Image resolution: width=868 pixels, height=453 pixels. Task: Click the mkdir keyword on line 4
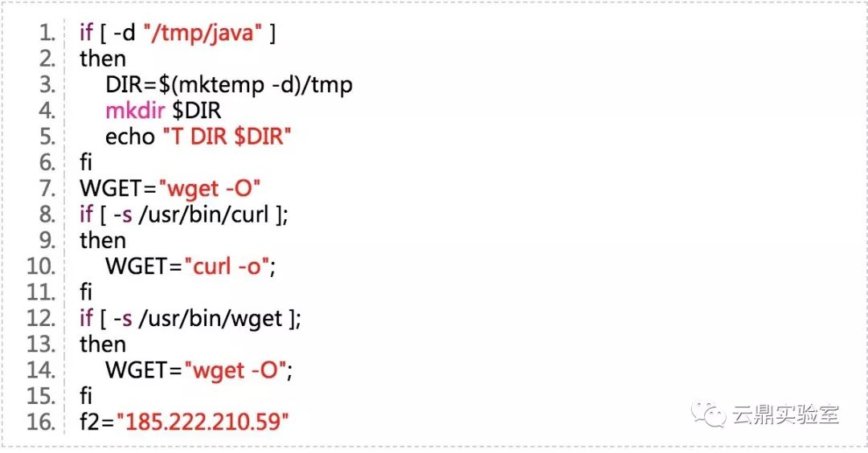tap(135, 111)
